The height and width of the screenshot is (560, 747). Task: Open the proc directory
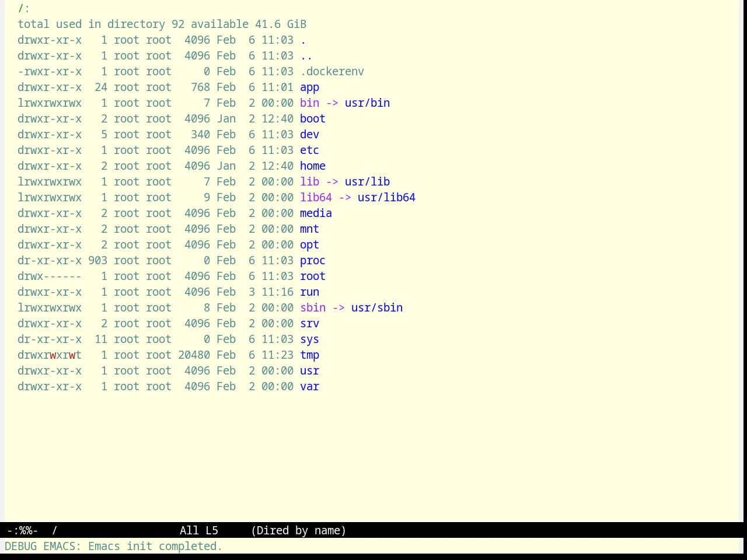tap(313, 261)
